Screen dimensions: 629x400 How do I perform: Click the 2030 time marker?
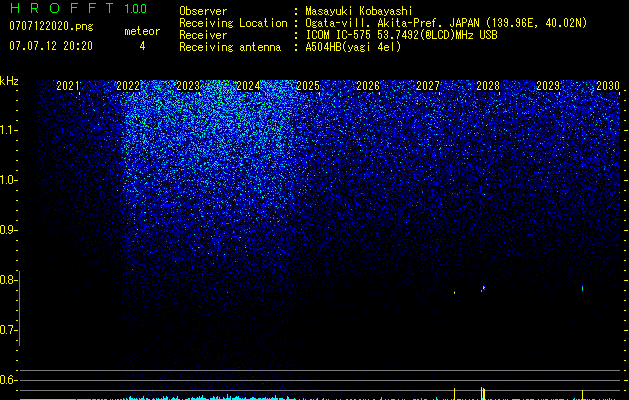coord(608,86)
